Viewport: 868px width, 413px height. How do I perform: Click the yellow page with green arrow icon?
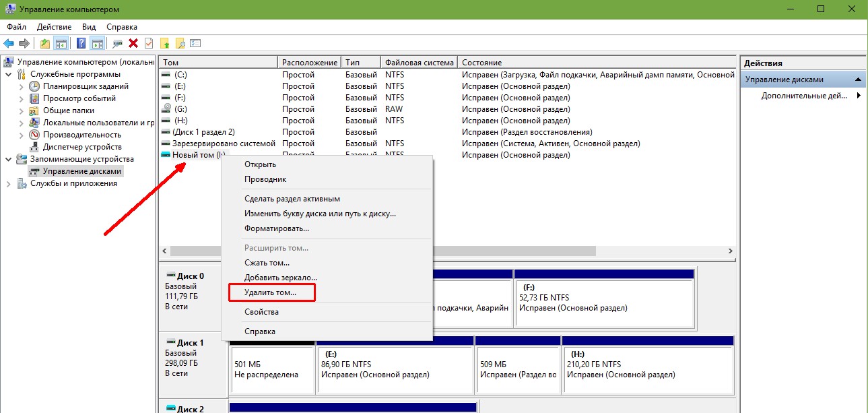pyautogui.click(x=164, y=43)
